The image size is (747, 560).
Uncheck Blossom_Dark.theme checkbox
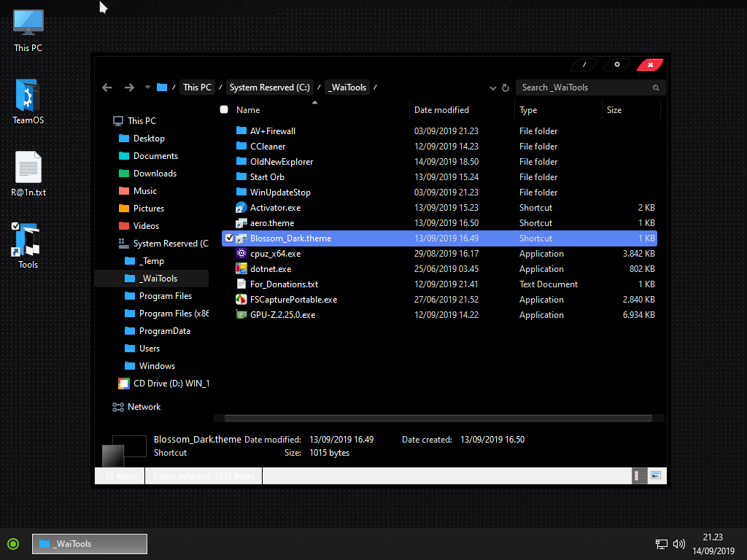click(x=229, y=238)
